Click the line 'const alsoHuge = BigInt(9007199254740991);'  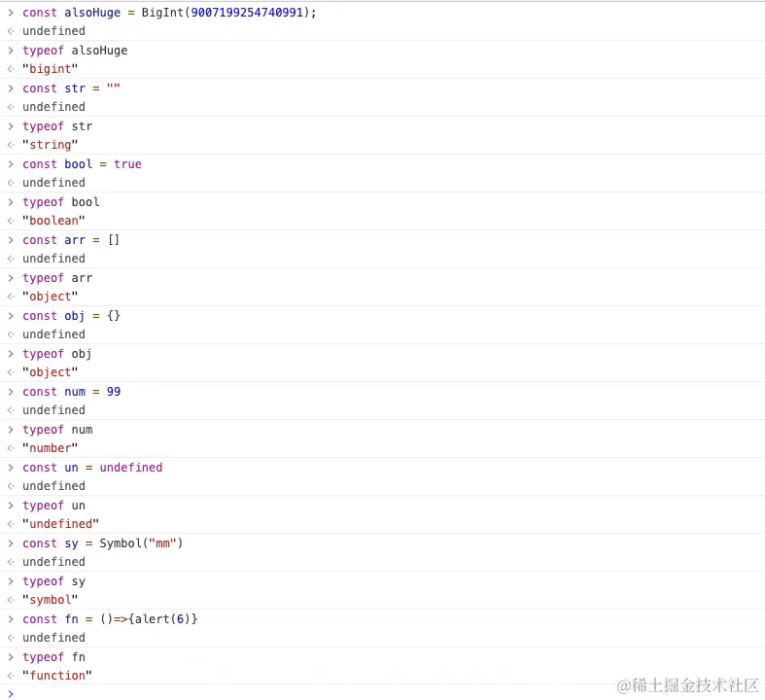169,13
